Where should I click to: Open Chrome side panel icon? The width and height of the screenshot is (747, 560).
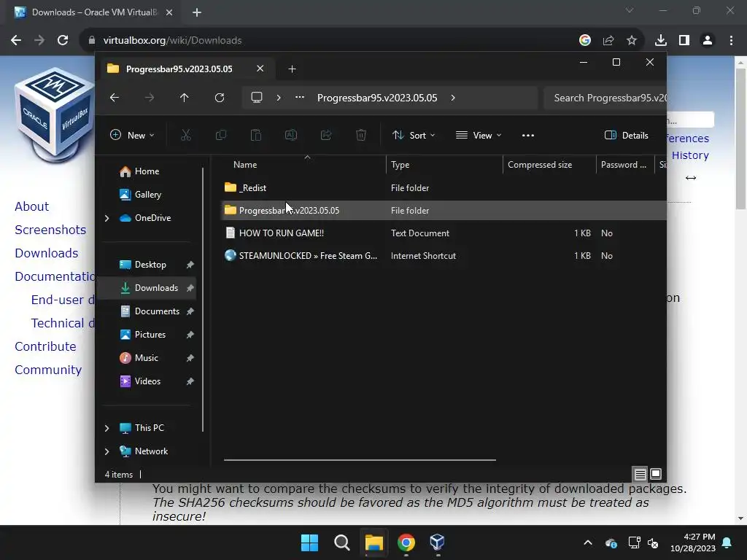click(684, 41)
